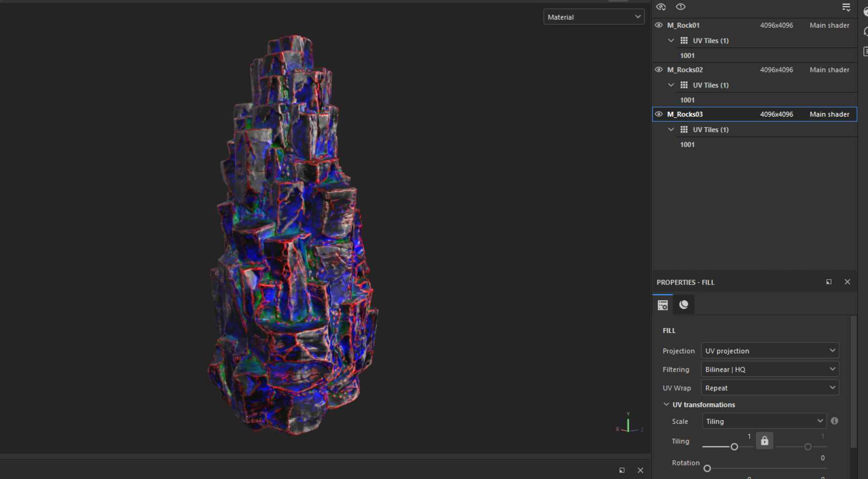Screen dimensions: 868x479
Task: Select the Properties material parameters tab icon
Action: (662, 304)
